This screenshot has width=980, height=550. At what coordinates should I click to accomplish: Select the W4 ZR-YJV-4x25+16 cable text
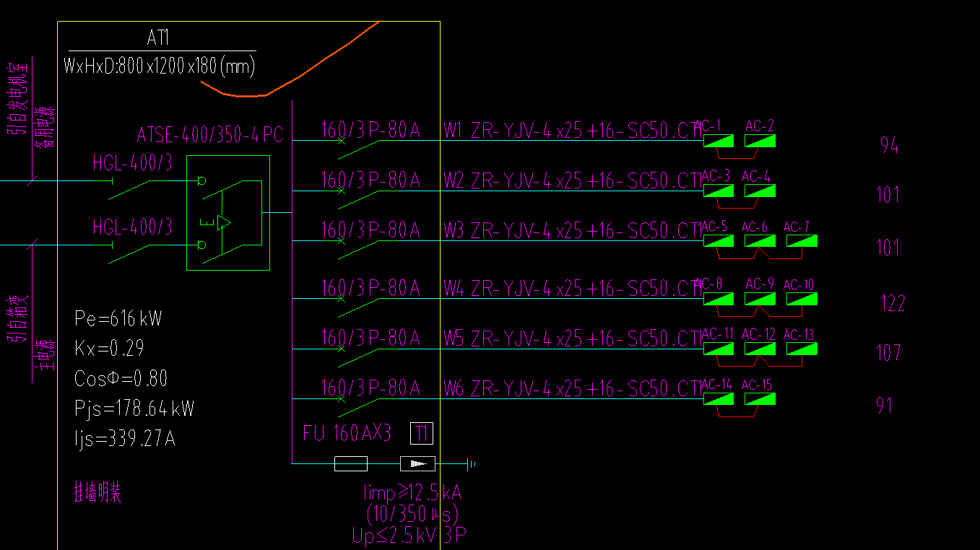pyautogui.click(x=573, y=288)
